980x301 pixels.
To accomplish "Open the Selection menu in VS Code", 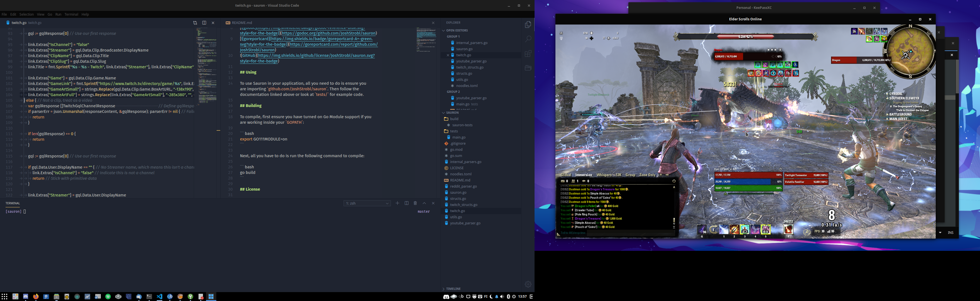I will (x=26, y=14).
